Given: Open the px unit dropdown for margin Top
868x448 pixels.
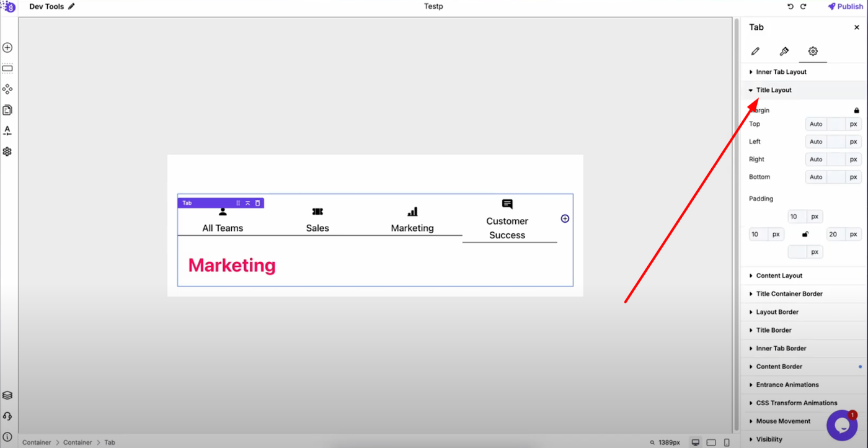Looking at the screenshot, I should click(854, 124).
